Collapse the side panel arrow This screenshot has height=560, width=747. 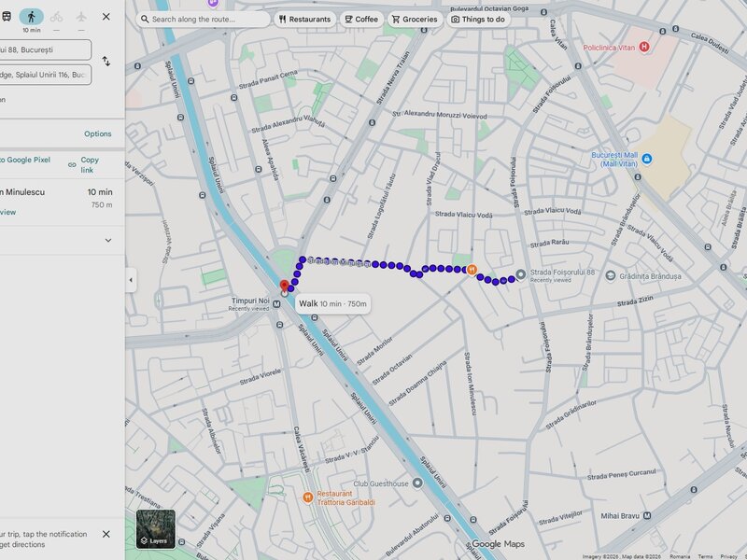click(131, 280)
